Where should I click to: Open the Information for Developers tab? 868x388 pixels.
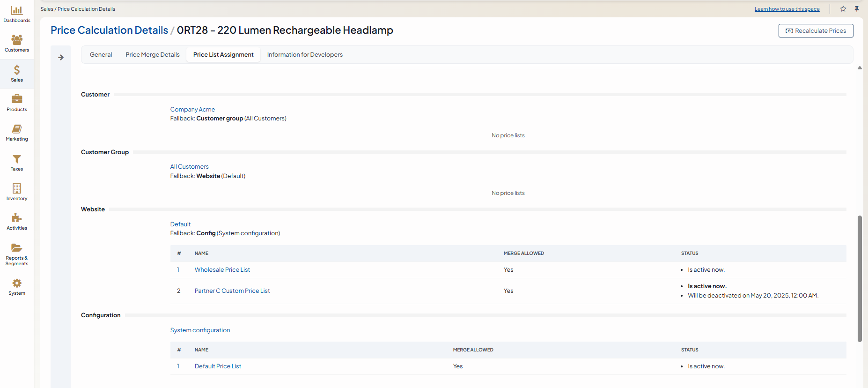click(305, 55)
